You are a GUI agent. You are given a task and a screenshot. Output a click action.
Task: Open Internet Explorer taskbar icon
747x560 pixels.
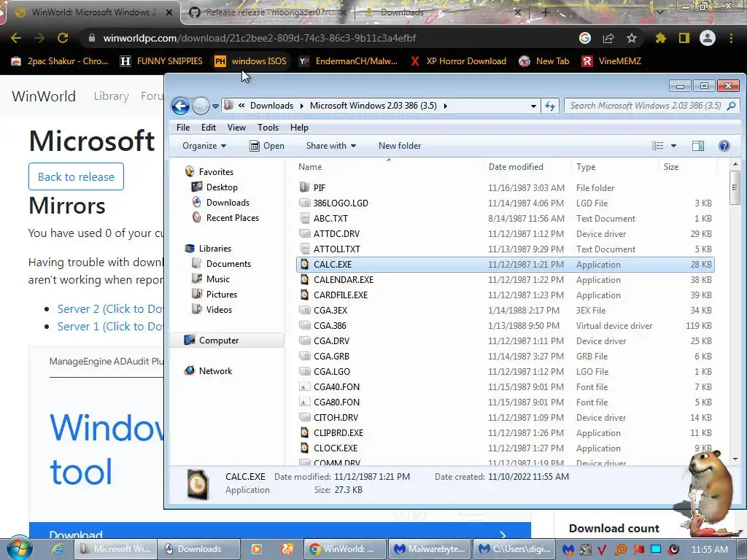[x=58, y=549]
